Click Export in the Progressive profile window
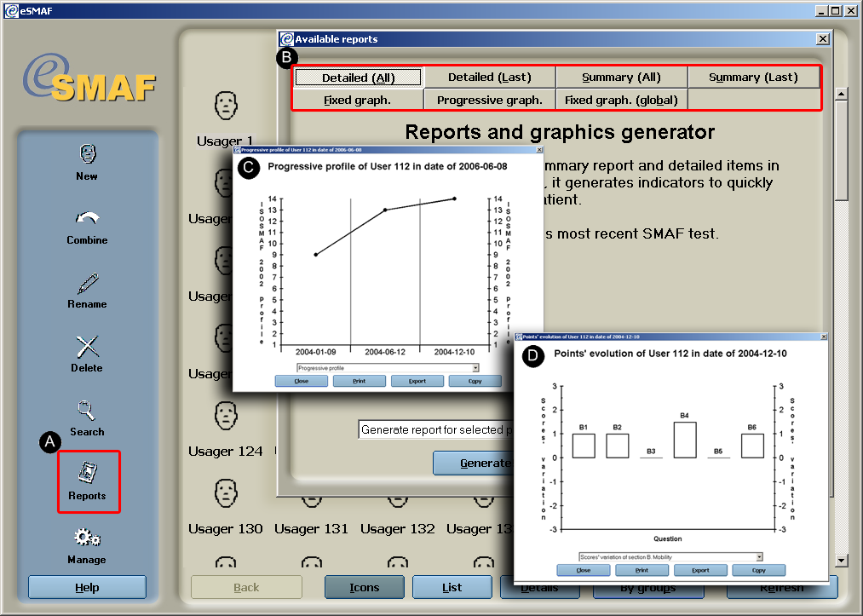 (x=417, y=381)
